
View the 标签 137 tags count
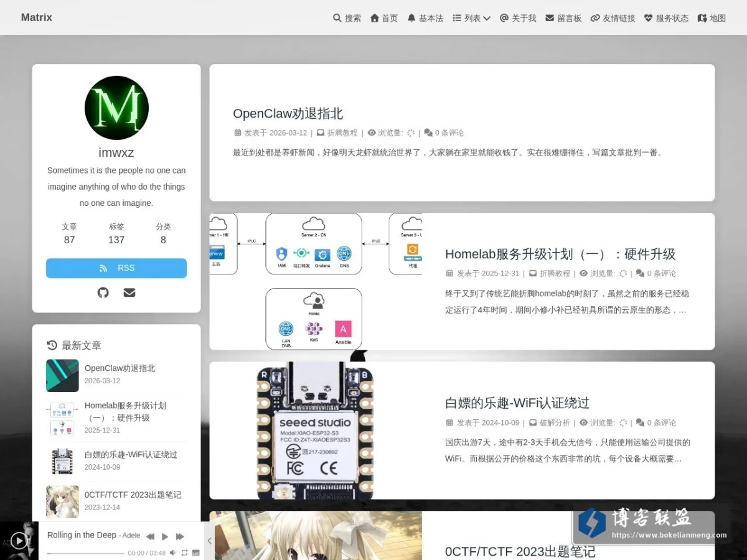coord(116,234)
